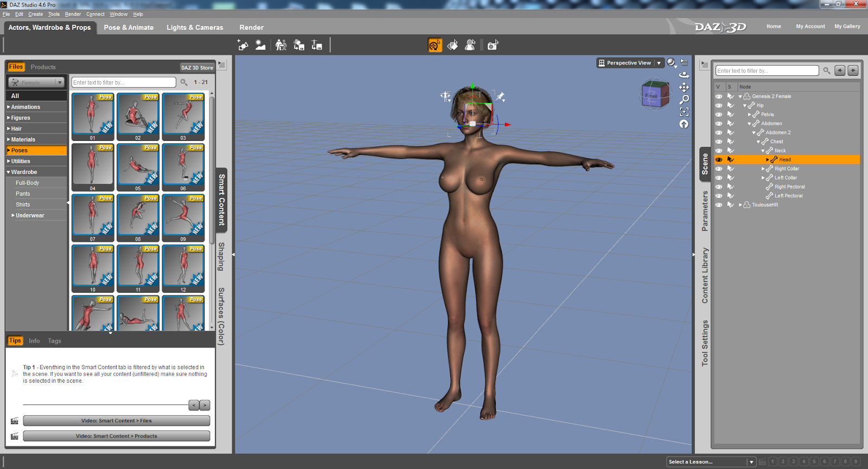Switch to Lights & Cameras tab
The width and height of the screenshot is (868, 469).
[195, 28]
